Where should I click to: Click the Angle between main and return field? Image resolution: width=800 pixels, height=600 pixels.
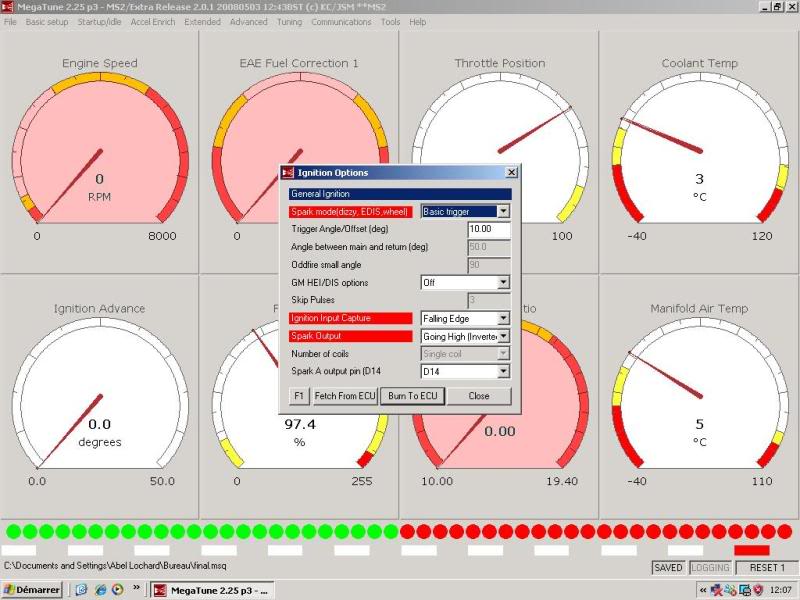click(x=489, y=247)
